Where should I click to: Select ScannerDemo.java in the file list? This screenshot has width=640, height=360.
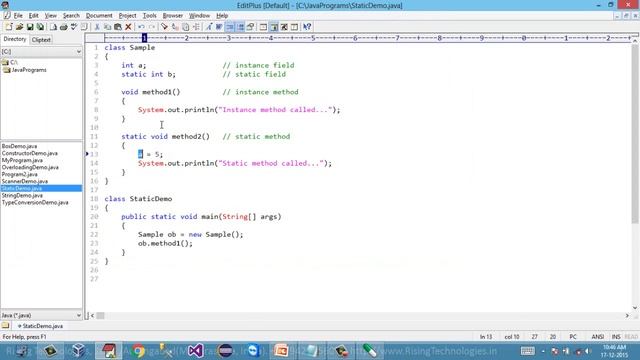coord(24,181)
